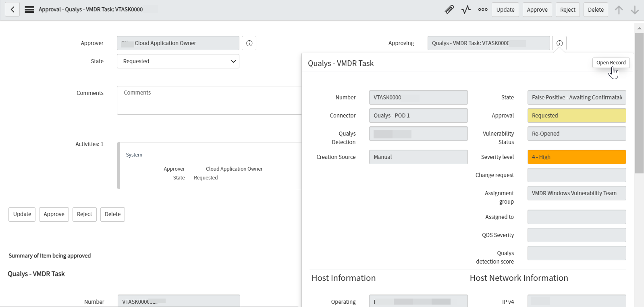Click the orange Severity level 4 - High field
The image size is (644, 307).
(576, 157)
